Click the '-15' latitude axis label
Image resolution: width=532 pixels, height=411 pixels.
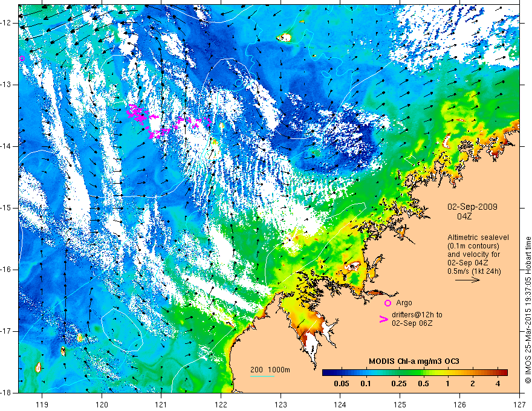[7, 208]
